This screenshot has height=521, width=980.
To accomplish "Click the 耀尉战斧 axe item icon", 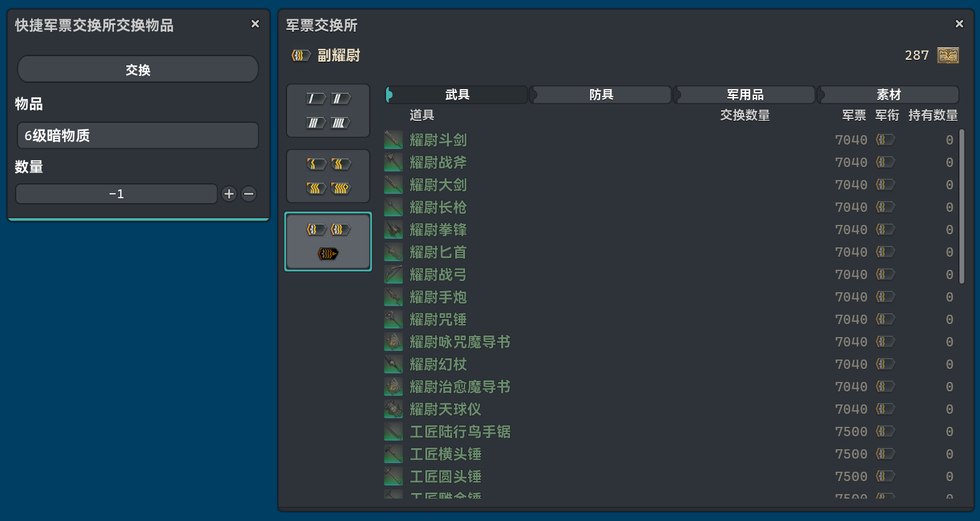I will (393, 162).
